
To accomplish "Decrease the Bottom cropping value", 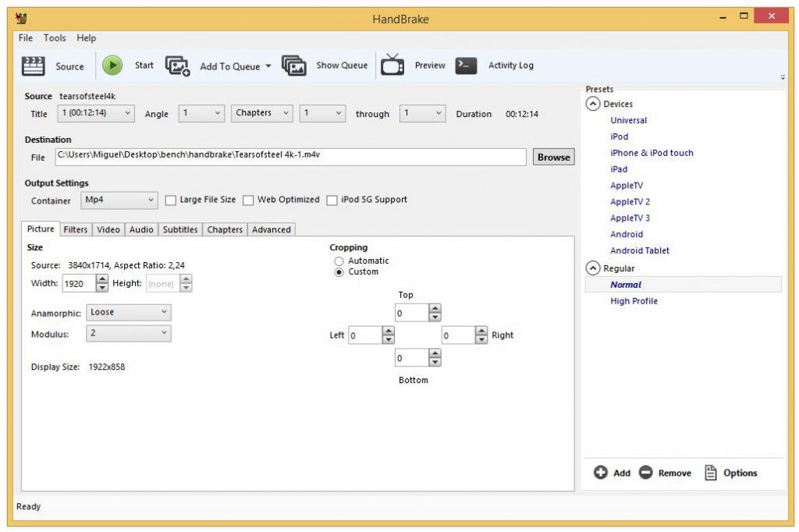I will click(x=435, y=362).
